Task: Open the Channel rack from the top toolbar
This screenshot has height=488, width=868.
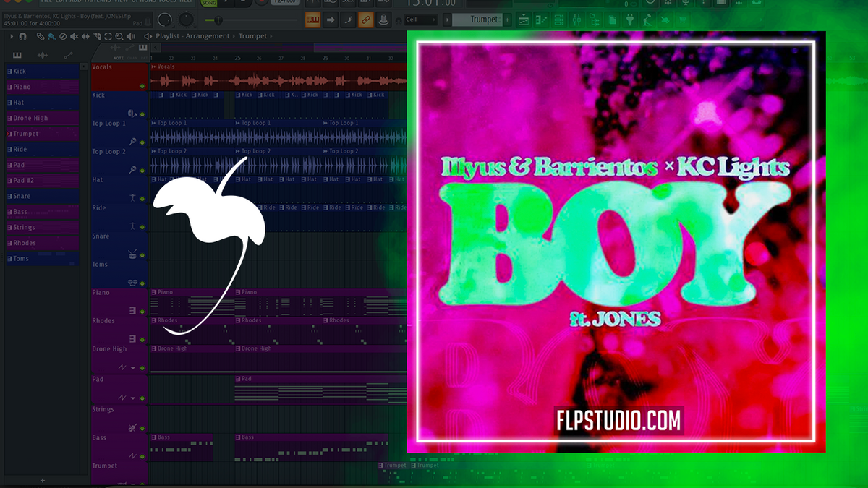Action: (558, 20)
